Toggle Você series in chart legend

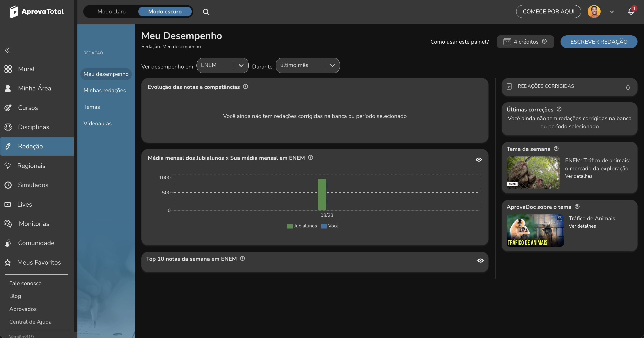(330, 226)
